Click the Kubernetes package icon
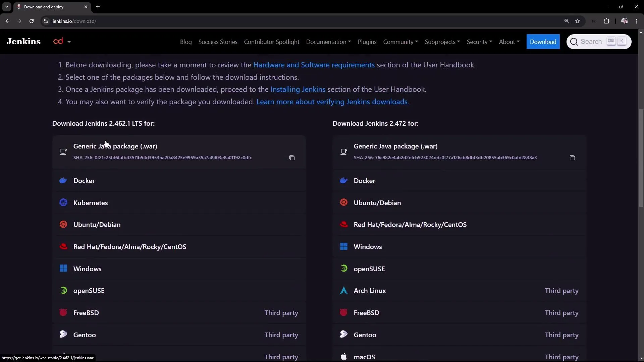This screenshot has height=362, width=644. click(x=63, y=202)
